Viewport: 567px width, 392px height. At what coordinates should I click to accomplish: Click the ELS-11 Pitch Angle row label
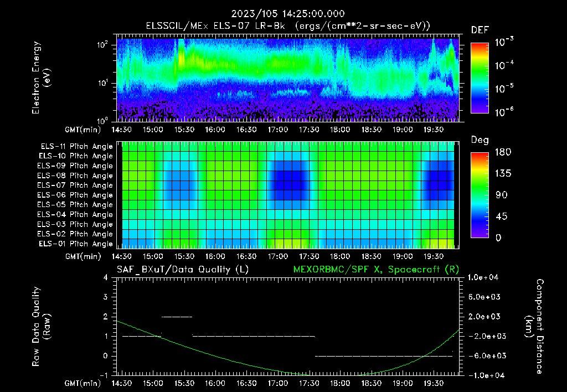tap(76, 147)
